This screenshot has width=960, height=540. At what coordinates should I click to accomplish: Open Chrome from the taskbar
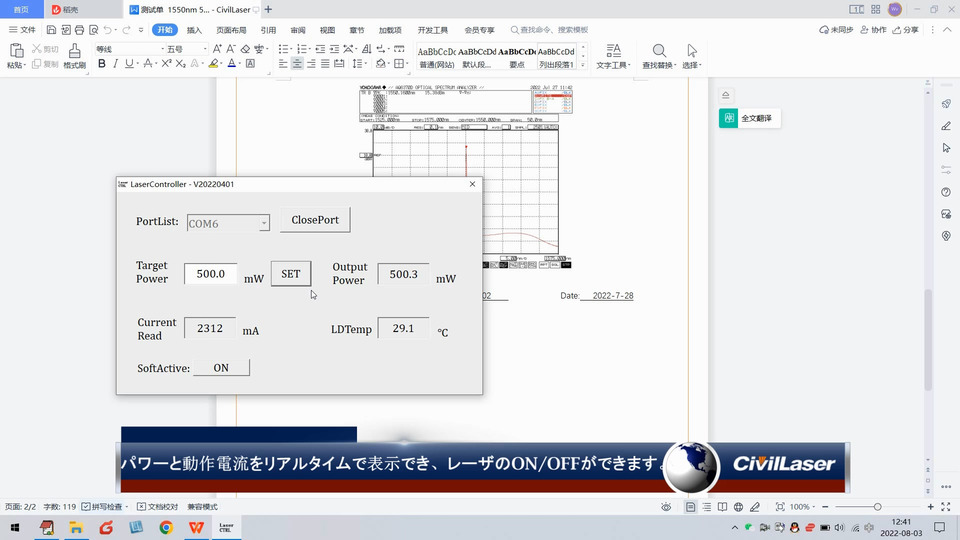(166, 527)
